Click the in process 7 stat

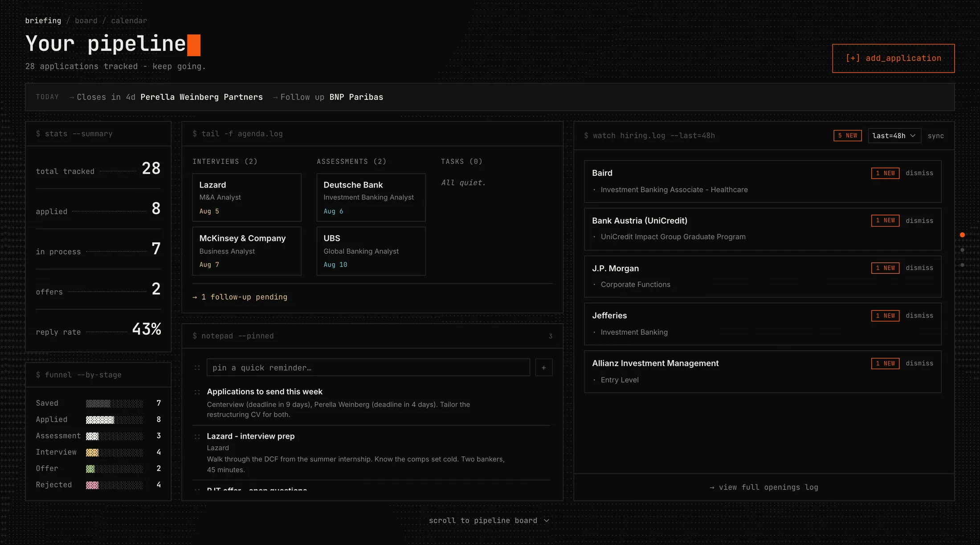(98, 249)
